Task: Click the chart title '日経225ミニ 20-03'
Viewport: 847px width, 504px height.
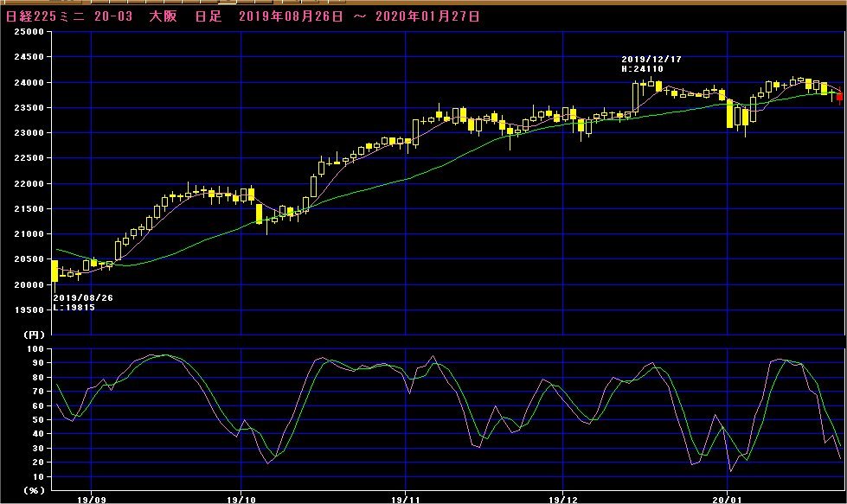Action: pos(68,16)
